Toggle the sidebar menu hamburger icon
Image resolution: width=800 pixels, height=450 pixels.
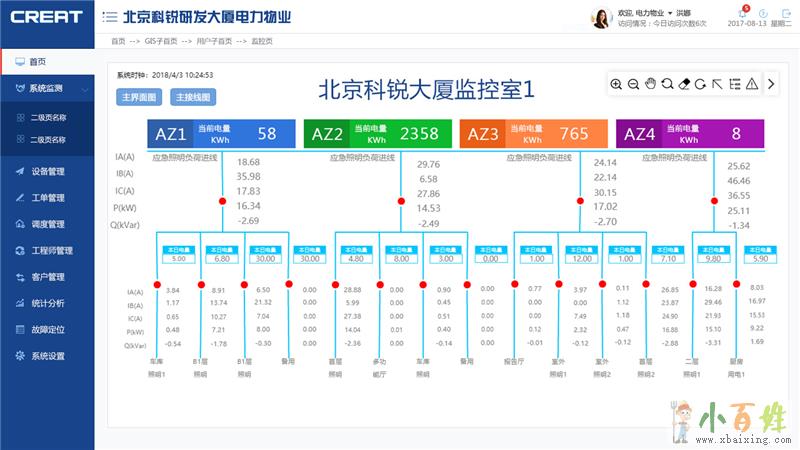[109, 17]
